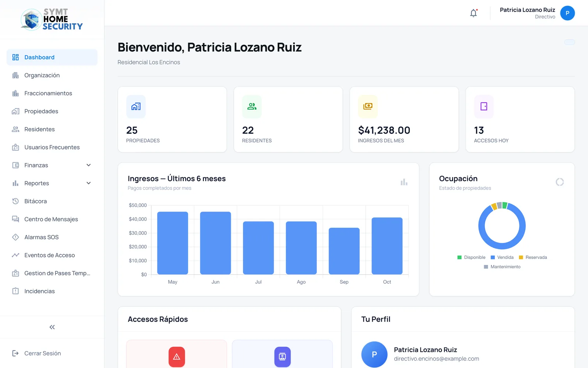Click the directivo.encinos@example.com email
This screenshot has width=588, height=368.
pos(437,359)
